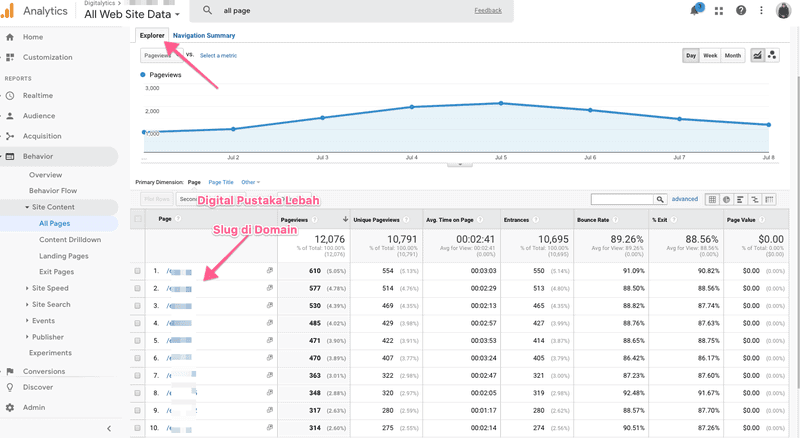This screenshot has width=800, height=438.
Task: Click the Discover lightbulb icon
Action: 10,387
